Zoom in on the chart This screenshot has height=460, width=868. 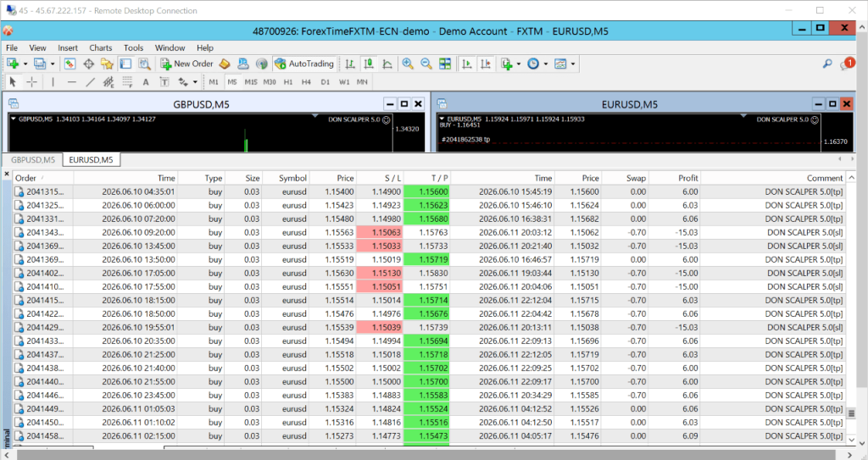point(408,64)
